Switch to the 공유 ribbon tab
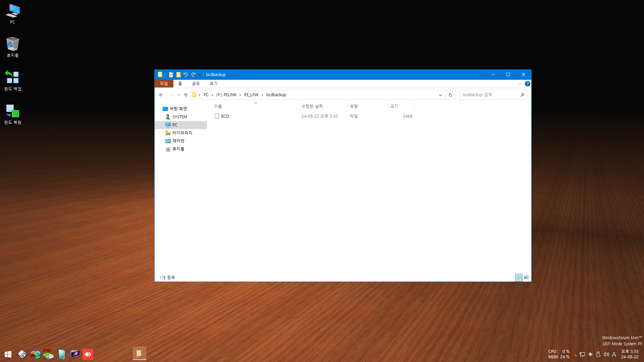 click(196, 84)
